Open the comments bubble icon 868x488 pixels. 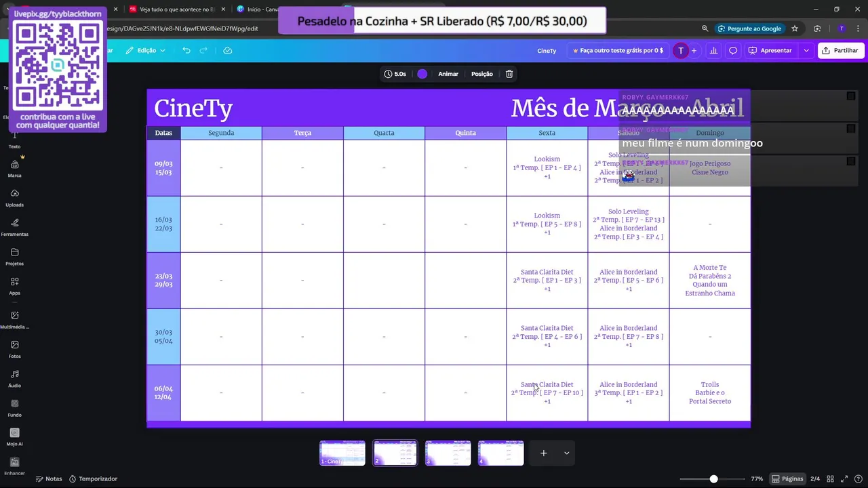pos(733,50)
